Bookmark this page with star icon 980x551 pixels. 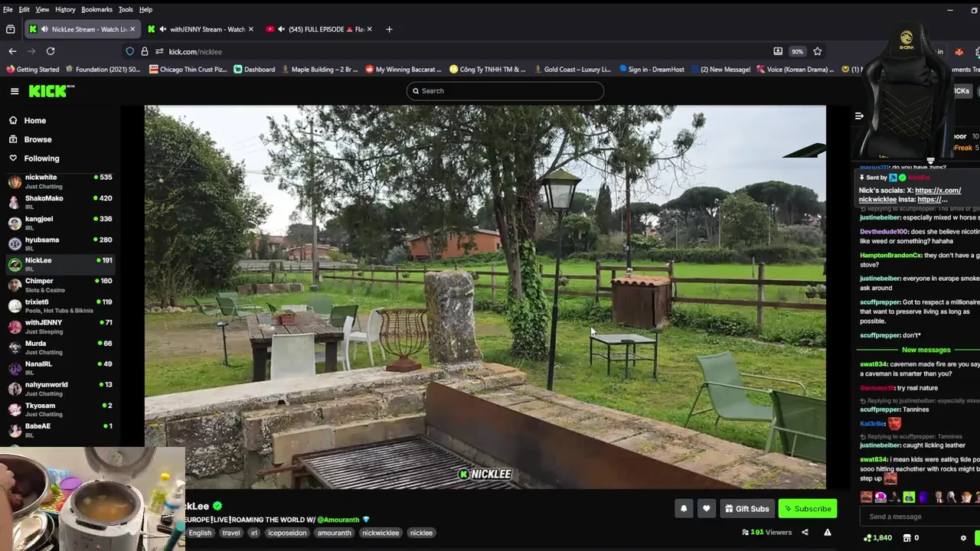(x=818, y=51)
